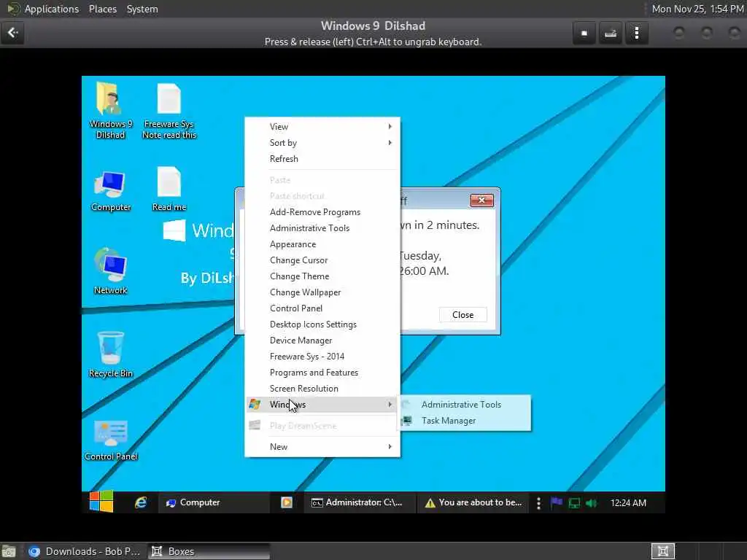Switch to Boxes in the bottom panel
Screen dimensions: 747x560
click(208, 551)
